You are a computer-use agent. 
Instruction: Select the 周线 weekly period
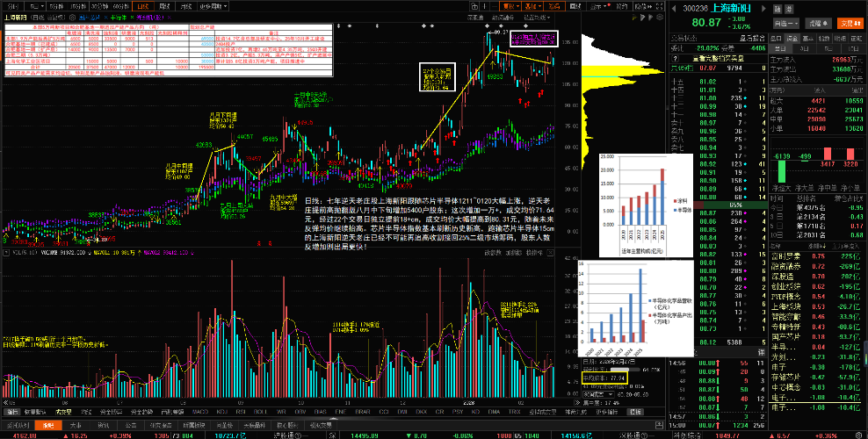point(164,7)
